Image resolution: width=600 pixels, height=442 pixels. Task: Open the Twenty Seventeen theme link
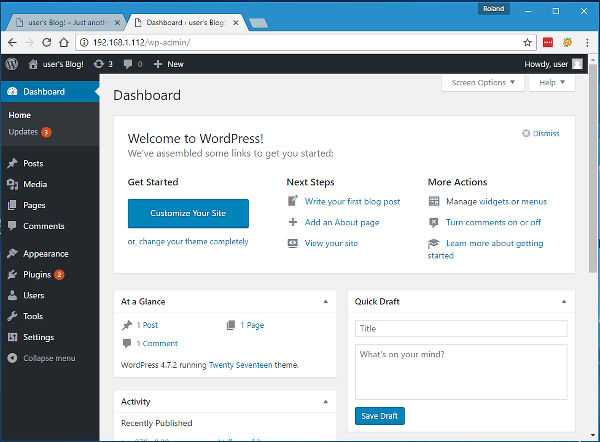[x=241, y=365]
